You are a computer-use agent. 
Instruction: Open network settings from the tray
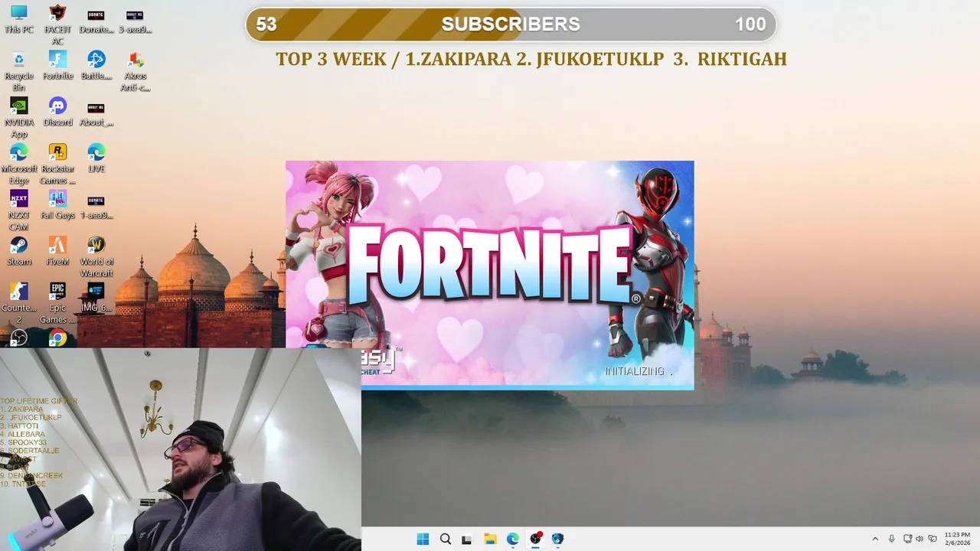point(908,539)
